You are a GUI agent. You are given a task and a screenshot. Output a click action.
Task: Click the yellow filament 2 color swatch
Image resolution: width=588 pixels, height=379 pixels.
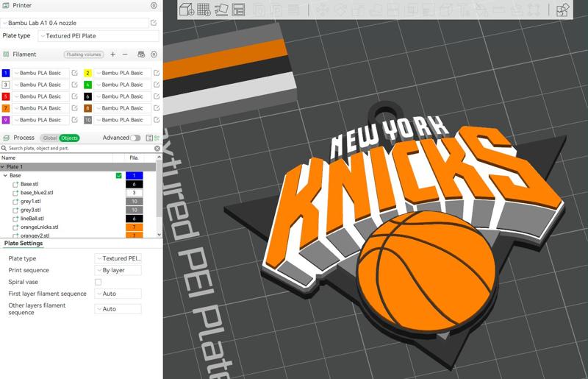87,73
